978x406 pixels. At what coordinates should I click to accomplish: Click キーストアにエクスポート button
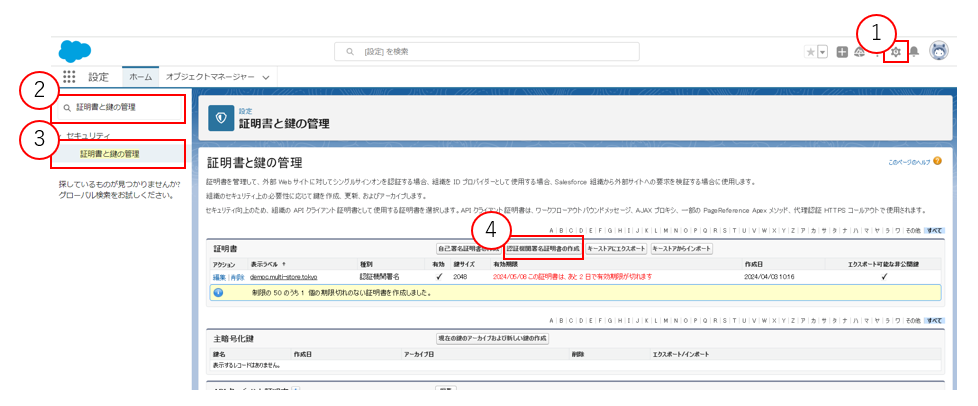click(x=615, y=247)
